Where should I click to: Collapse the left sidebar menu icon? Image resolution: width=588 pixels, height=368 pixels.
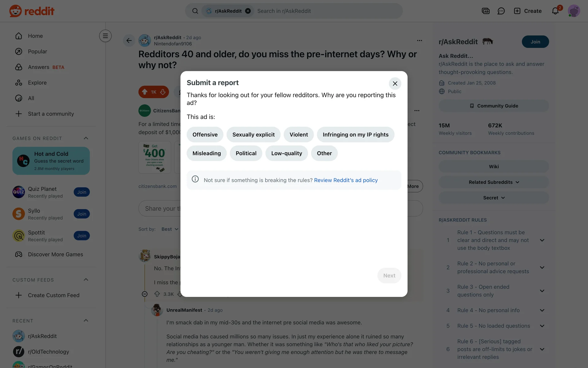[x=105, y=36]
